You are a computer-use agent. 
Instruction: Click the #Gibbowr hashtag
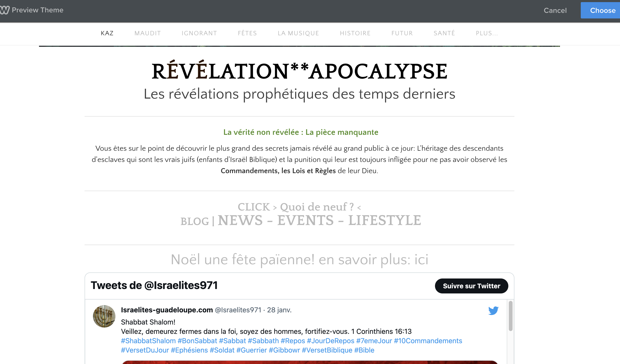pos(284,350)
